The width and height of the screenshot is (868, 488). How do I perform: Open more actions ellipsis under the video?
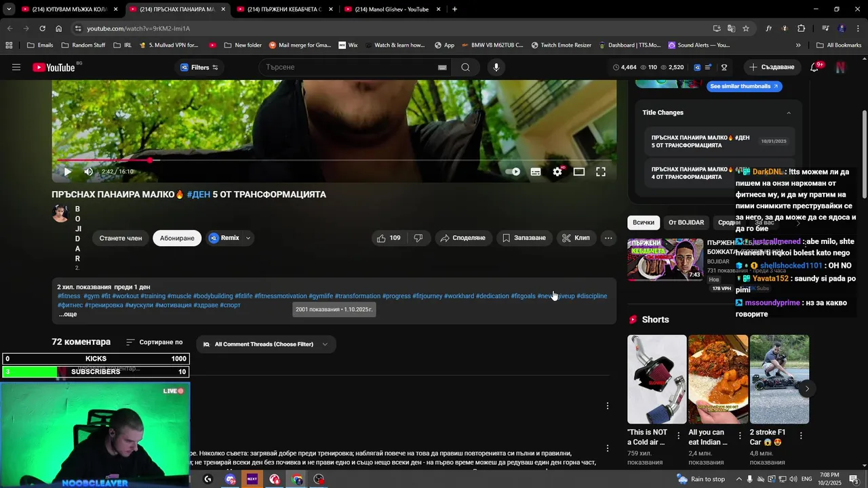click(608, 238)
